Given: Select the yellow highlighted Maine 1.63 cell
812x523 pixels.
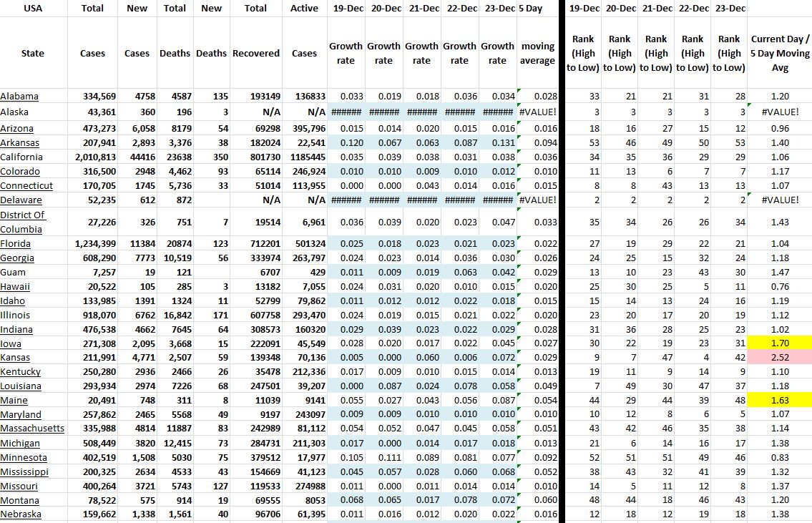Looking at the screenshot, I should pyautogui.click(x=779, y=401).
